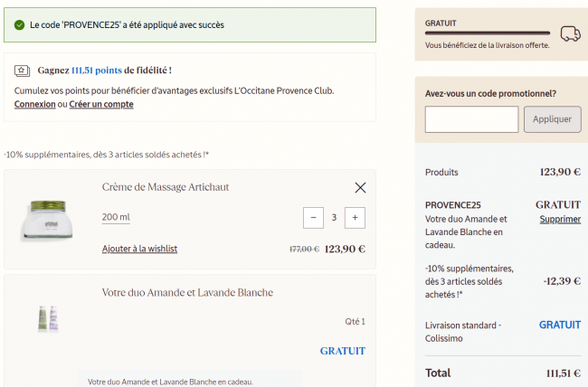Click the Votre duo Amande et Lavande Blanche title
The height and width of the screenshot is (387, 588).
187,292
